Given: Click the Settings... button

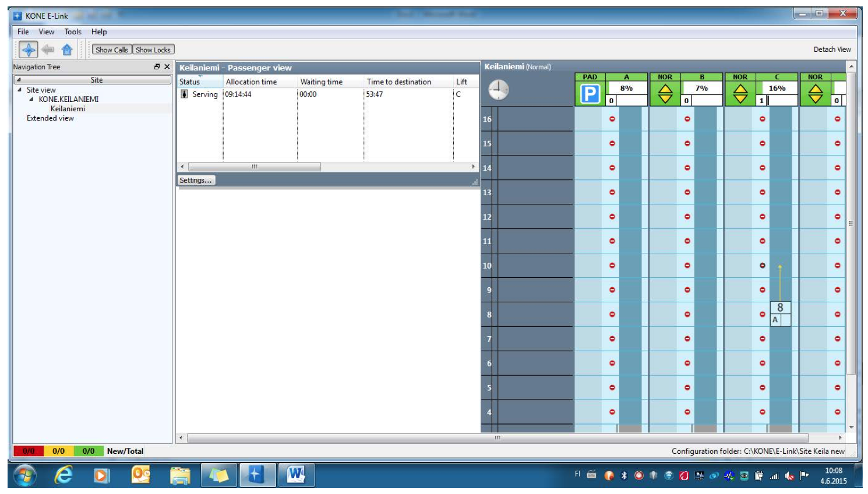Looking at the screenshot, I should tap(196, 181).
